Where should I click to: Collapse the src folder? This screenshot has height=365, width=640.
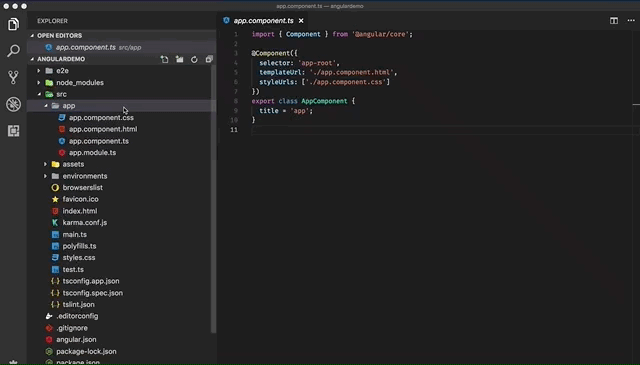point(39,94)
